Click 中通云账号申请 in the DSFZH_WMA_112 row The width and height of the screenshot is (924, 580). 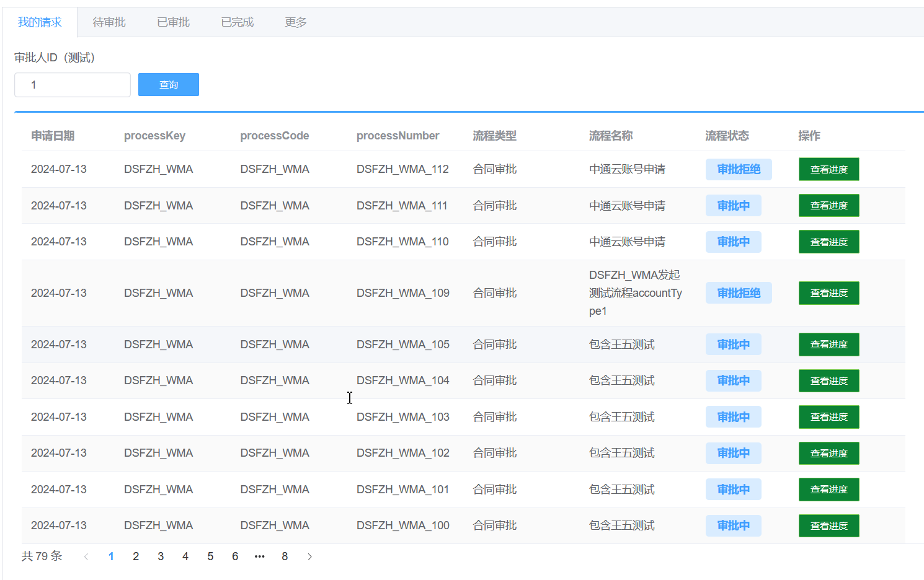(x=627, y=169)
